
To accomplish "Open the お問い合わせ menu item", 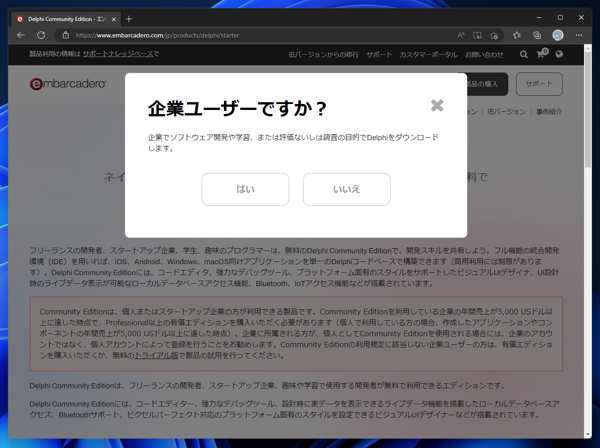I will 484,55.
